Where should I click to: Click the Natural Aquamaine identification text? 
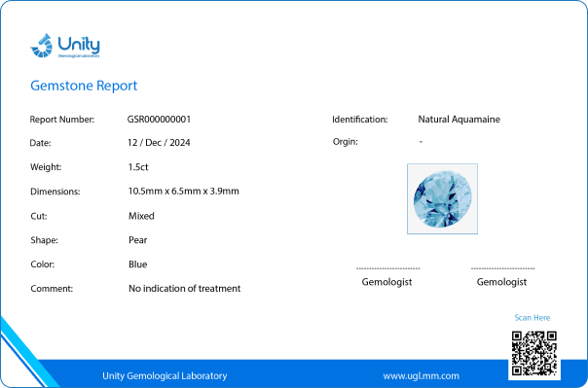(x=459, y=119)
